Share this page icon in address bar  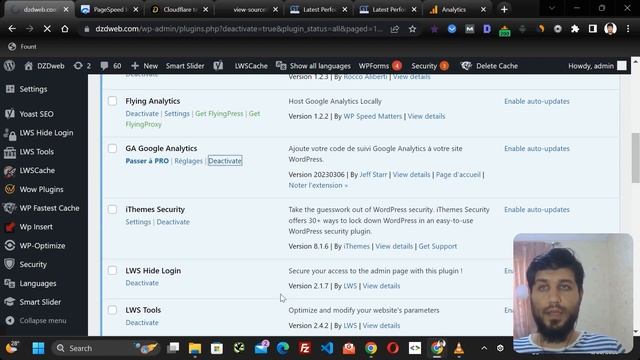395,29
